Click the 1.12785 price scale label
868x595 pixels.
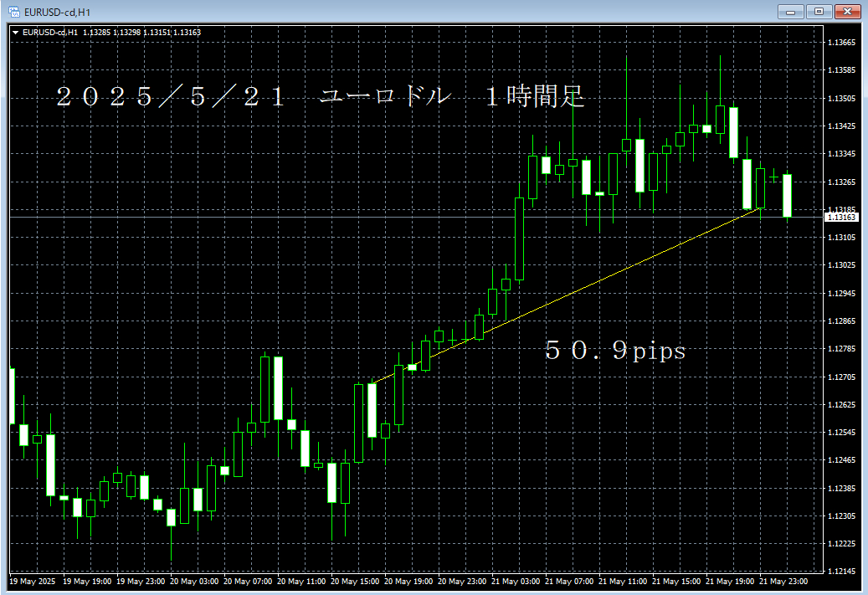tap(841, 349)
